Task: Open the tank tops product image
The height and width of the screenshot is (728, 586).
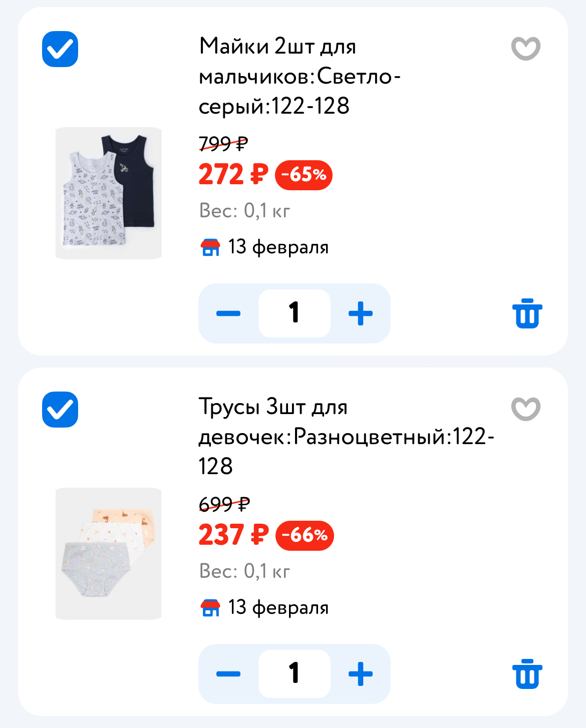Action: (x=109, y=193)
